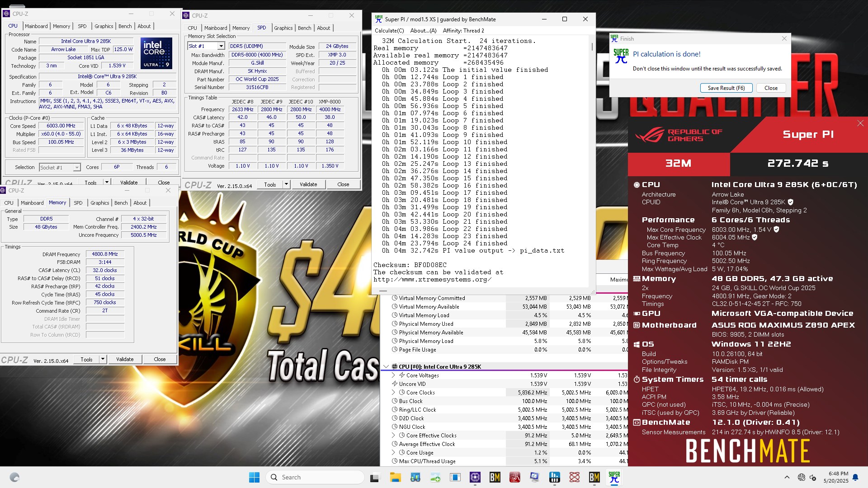
Task: Select the Page File Usage row
Action: (x=504, y=350)
